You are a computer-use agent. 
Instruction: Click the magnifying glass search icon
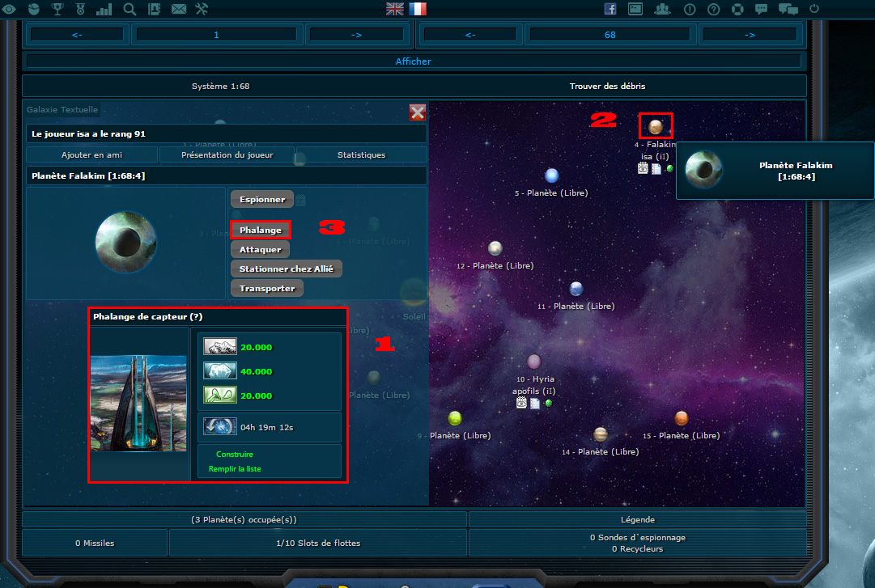[130, 10]
